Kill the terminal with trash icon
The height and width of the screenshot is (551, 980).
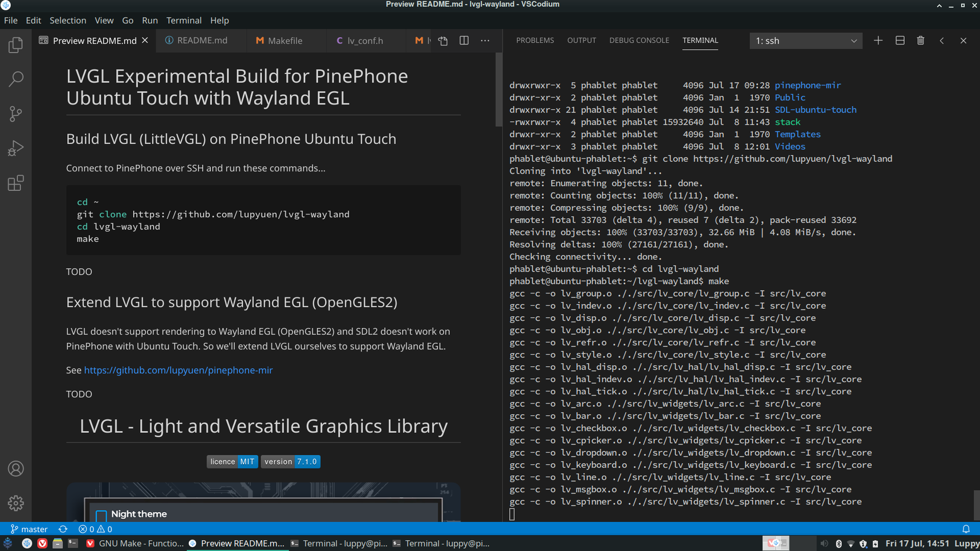point(920,41)
